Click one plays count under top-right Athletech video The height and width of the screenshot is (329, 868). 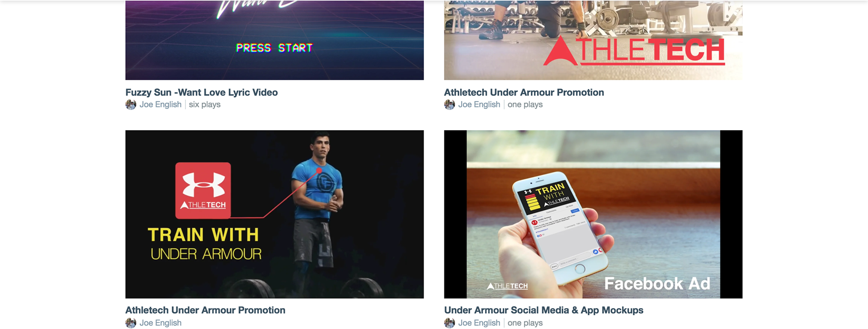(x=525, y=104)
